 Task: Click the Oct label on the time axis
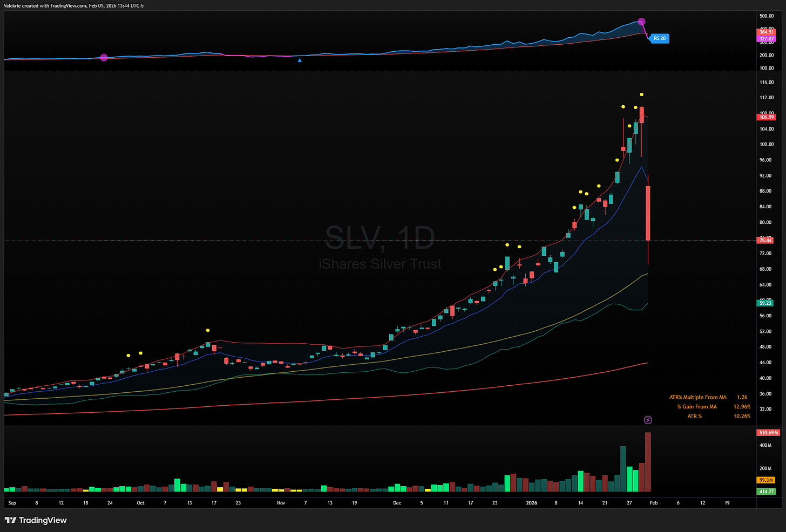click(140, 503)
